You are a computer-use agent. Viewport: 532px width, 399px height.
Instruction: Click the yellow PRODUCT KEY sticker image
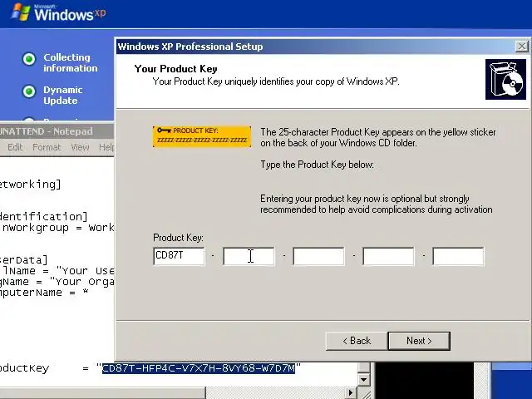click(x=202, y=136)
